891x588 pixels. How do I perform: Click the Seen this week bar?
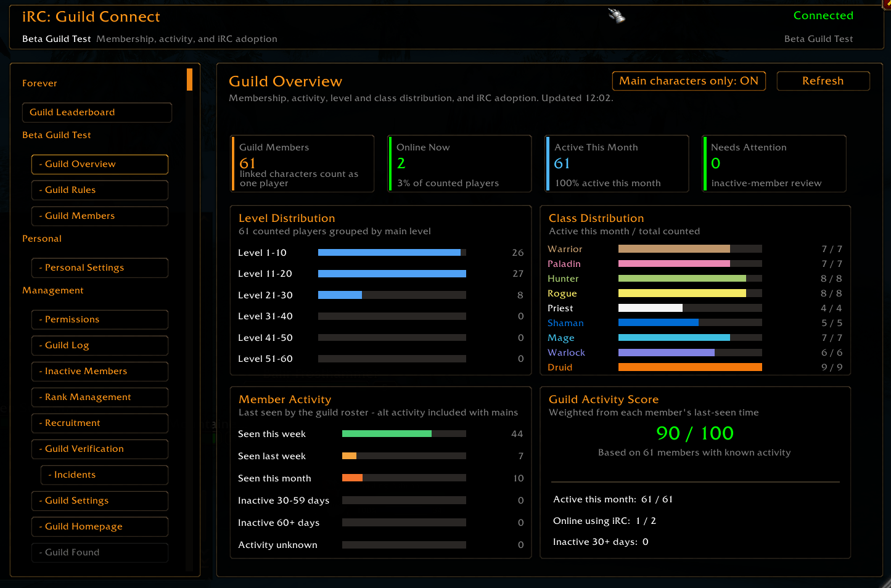(404, 434)
